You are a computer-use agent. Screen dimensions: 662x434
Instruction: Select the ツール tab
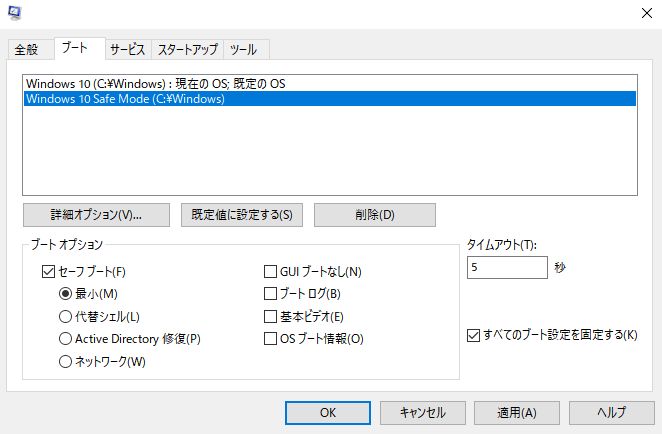point(246,50)
